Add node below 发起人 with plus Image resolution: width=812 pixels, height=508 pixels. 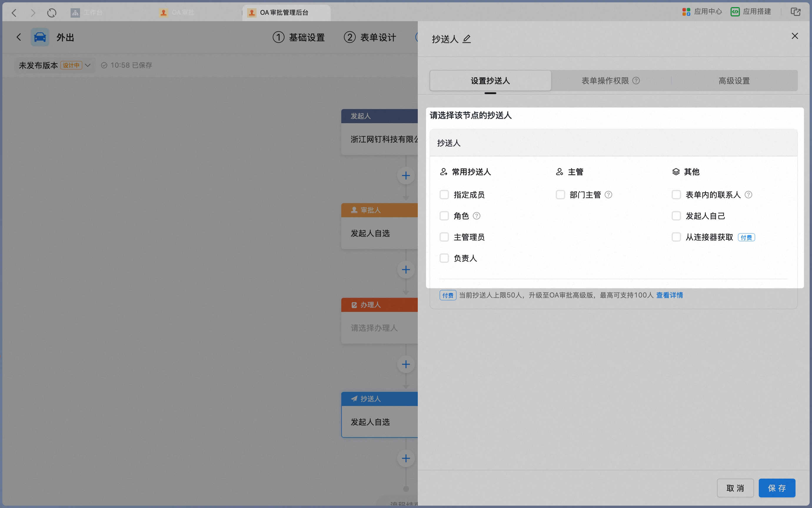406,176
